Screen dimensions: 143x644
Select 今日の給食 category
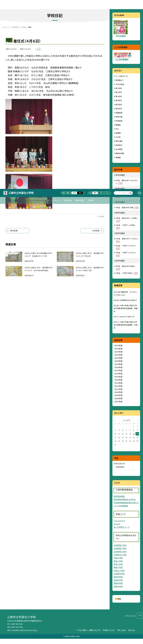tap(120, 84)
